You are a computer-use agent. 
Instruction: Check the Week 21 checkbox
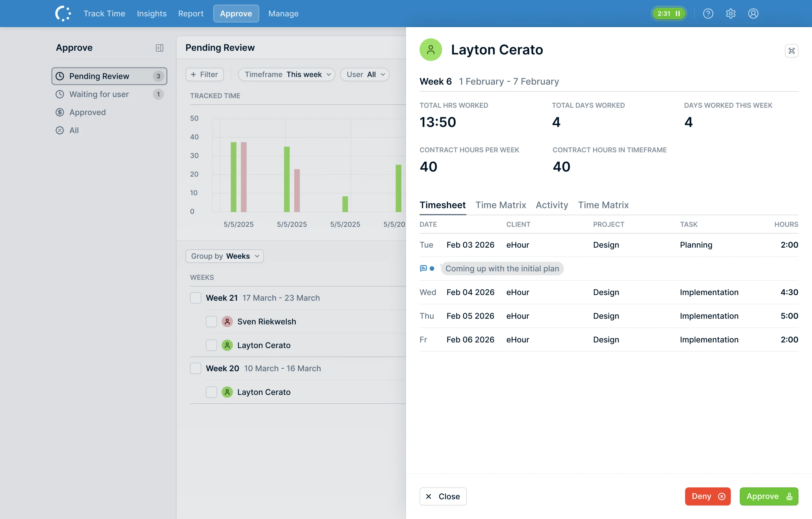point(196,298)
